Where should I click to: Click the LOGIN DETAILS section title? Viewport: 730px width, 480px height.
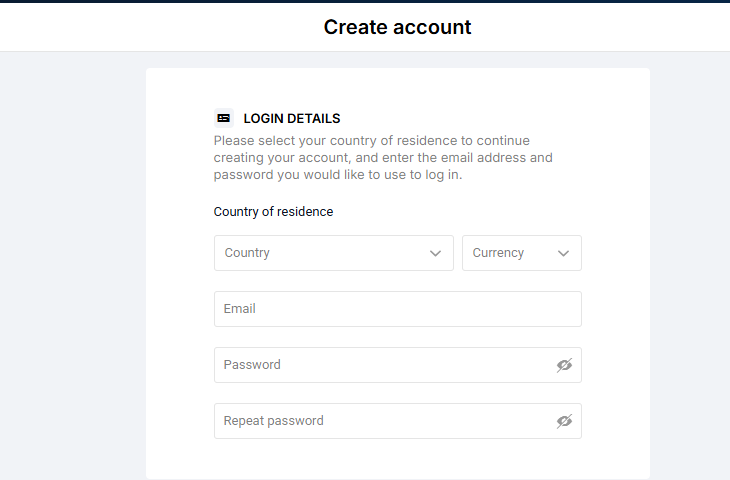tap(292, 118)
